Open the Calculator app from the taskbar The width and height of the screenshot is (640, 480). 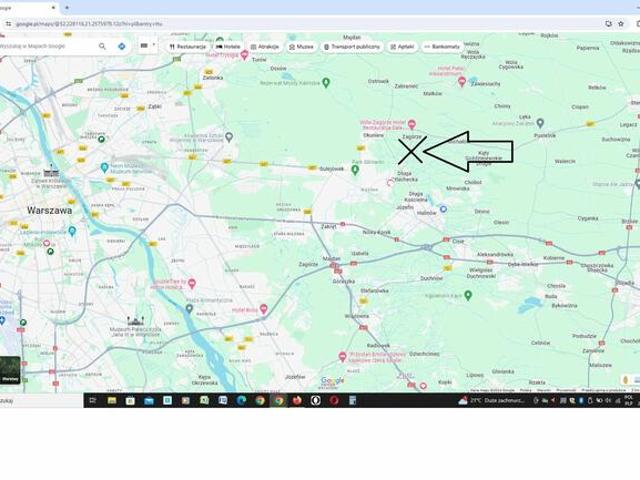tap(353, 401)
